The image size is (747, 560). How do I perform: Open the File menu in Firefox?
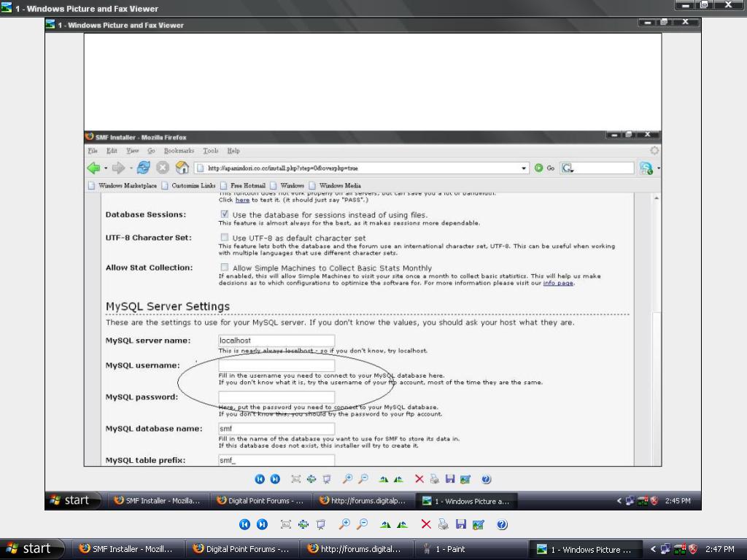93,150
